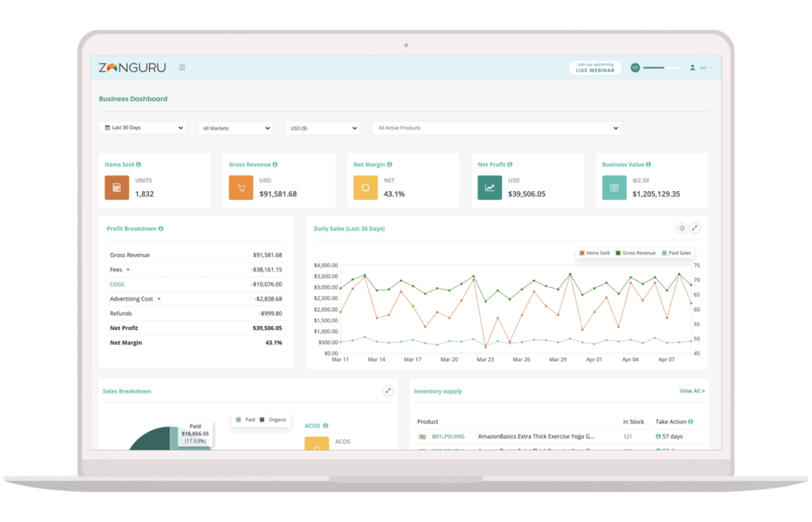Open View All inventory supply link
Screen dimensions: 812x522
(x=691, y=391)
